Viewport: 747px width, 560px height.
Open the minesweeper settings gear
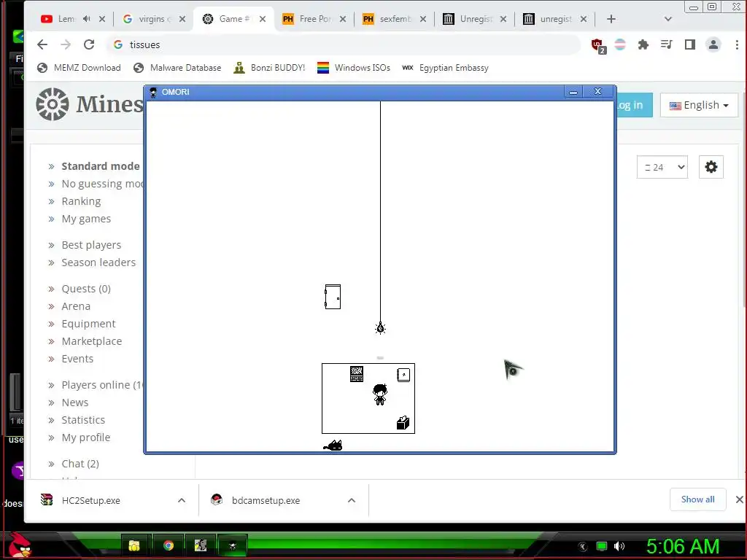(711, 167)
